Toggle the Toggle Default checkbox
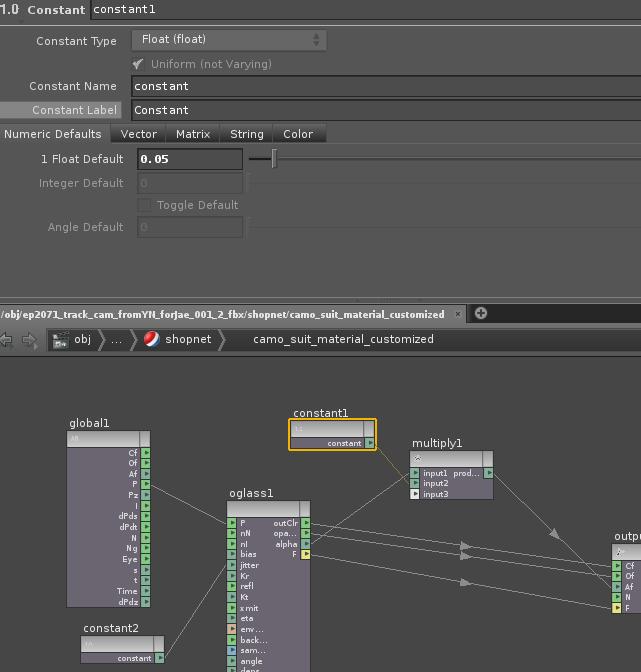Viewport: 641px width, 672px height. click(x=144, y=205)
